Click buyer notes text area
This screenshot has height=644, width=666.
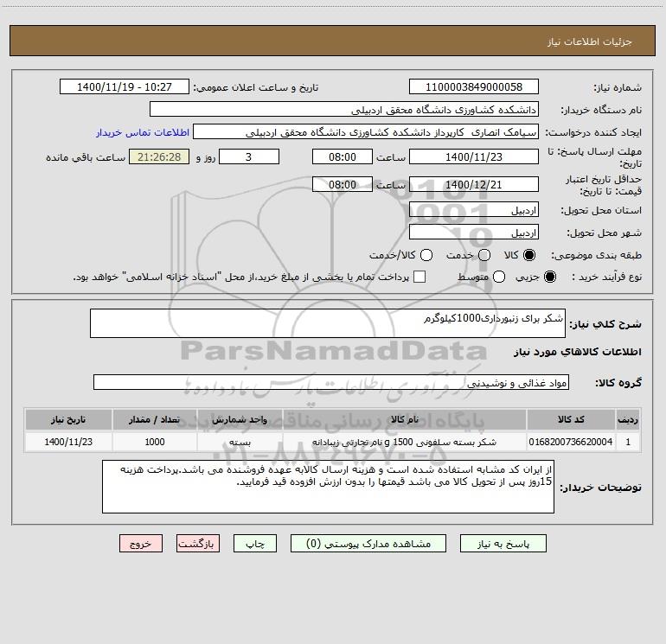pyautogui.click(x=328, y=487)
